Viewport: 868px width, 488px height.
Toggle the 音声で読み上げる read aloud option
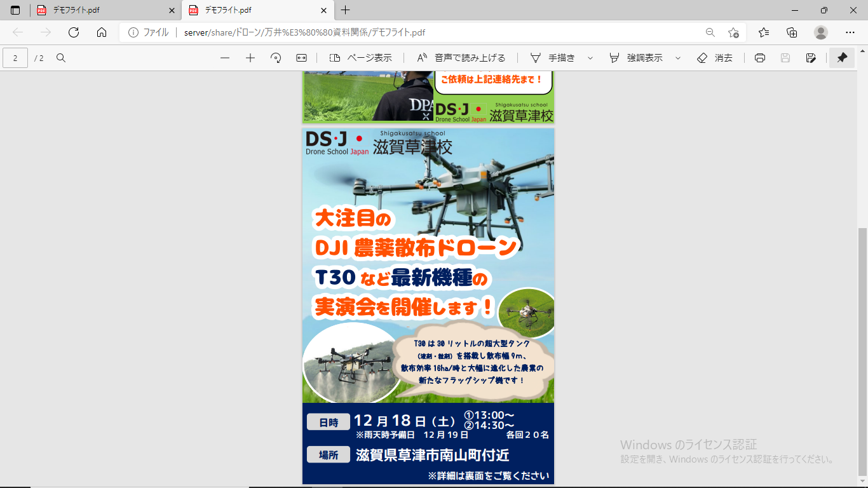[461, 58]
